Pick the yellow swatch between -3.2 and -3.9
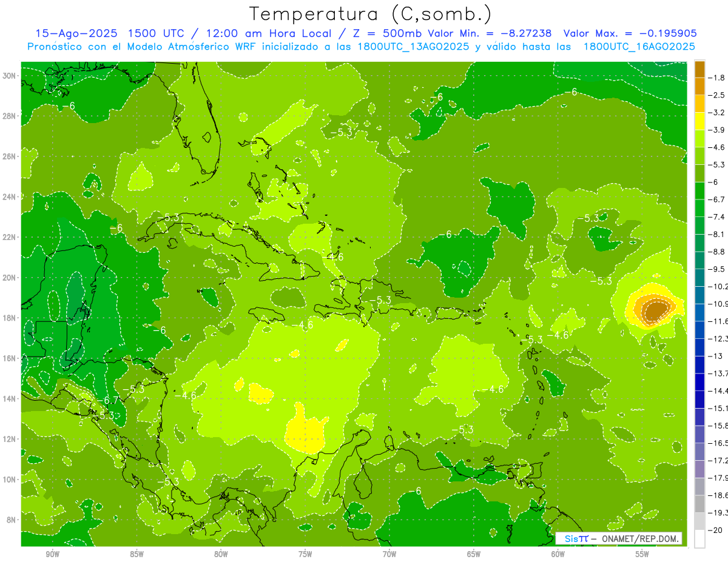This screenshot has width=728, height=562. coord(699,121)
